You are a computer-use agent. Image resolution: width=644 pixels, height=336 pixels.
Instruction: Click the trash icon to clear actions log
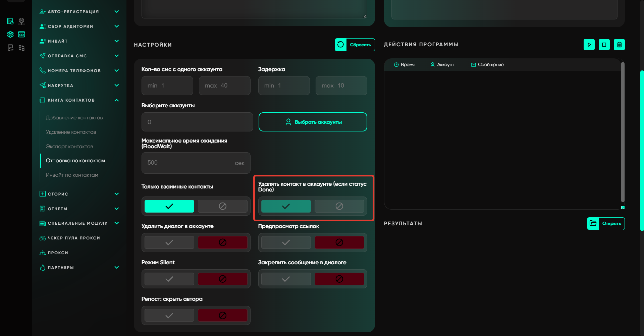coord(619,45)
